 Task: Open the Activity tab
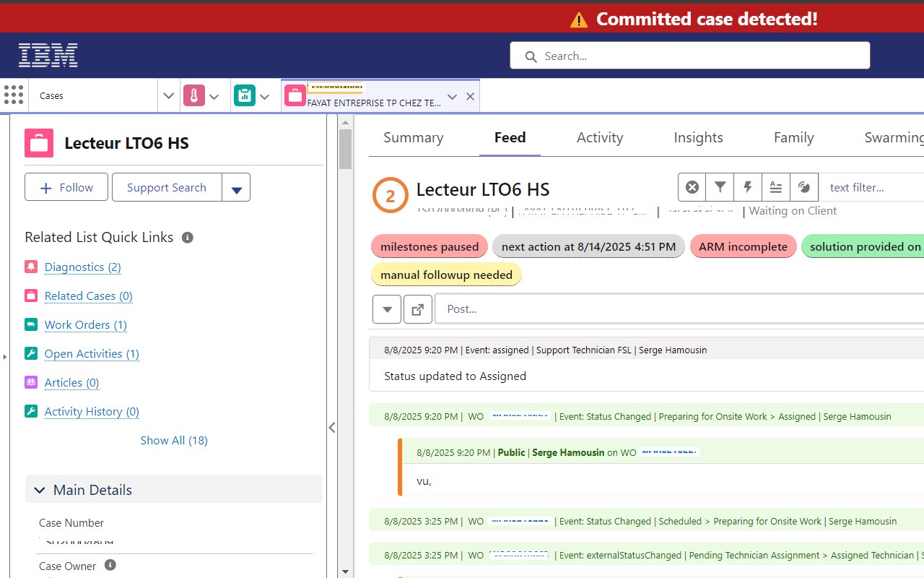pyautogui.click(x=600, y=137)
